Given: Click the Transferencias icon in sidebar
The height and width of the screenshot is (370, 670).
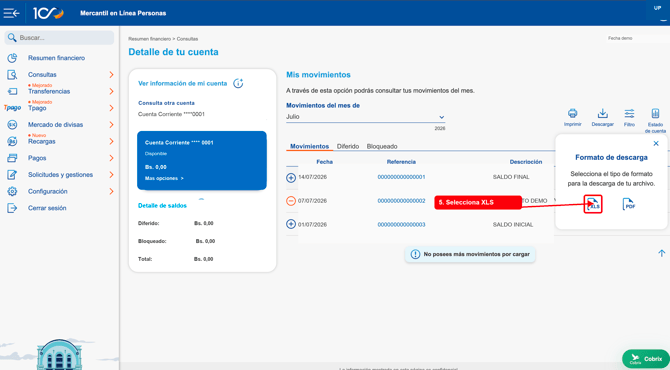Looking at the screenshot, I should (x=12, y=91).
